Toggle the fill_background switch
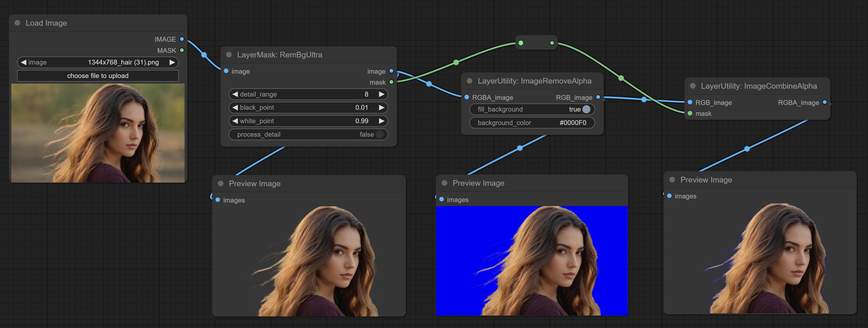 pos(586,109)
